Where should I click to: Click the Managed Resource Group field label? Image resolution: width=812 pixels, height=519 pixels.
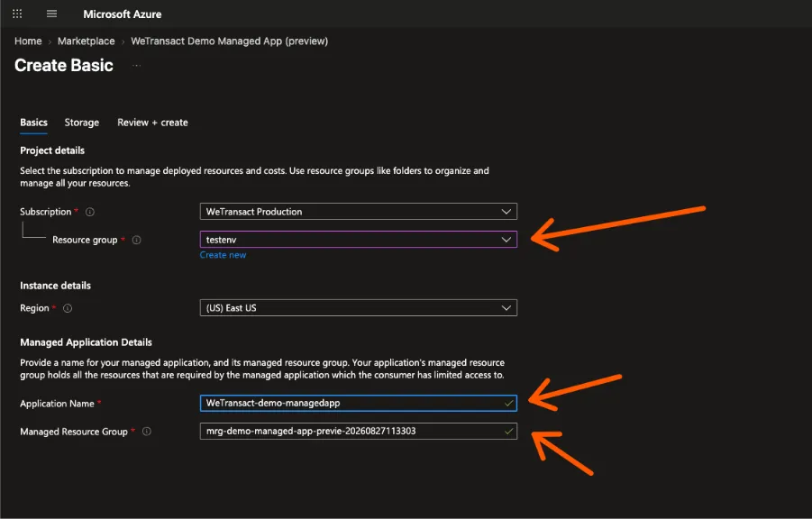[x=74, y=432]
